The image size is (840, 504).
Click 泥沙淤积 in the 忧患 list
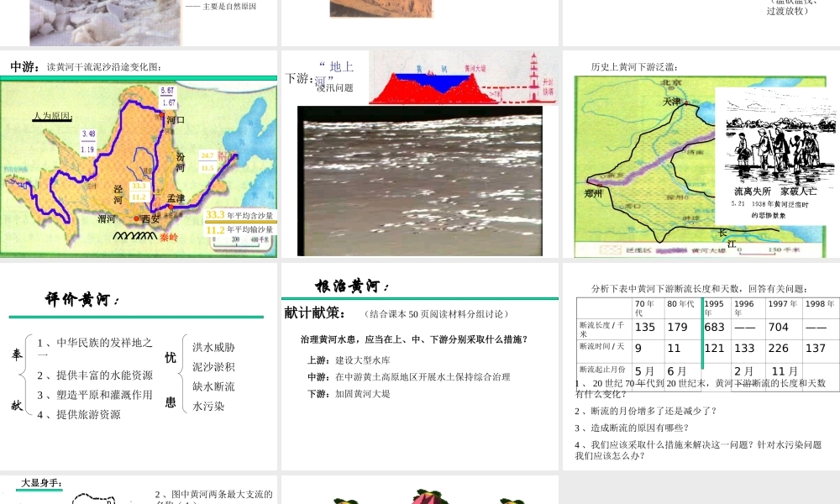tap(213, 367)
